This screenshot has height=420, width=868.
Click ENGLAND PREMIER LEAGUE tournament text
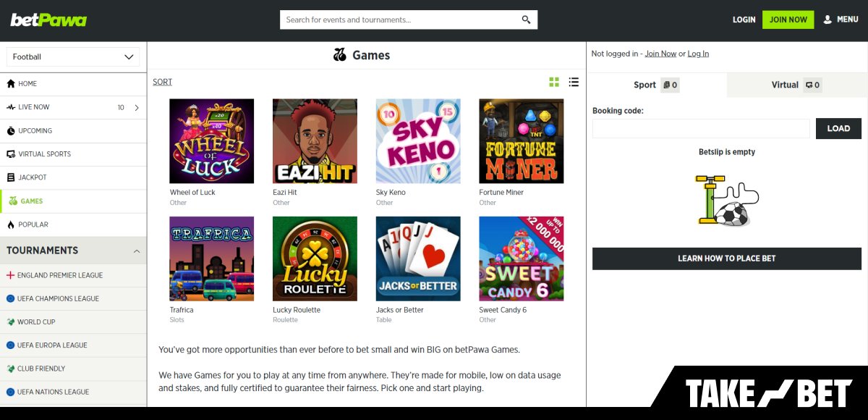pyautogui.click(x=60, y=275)
